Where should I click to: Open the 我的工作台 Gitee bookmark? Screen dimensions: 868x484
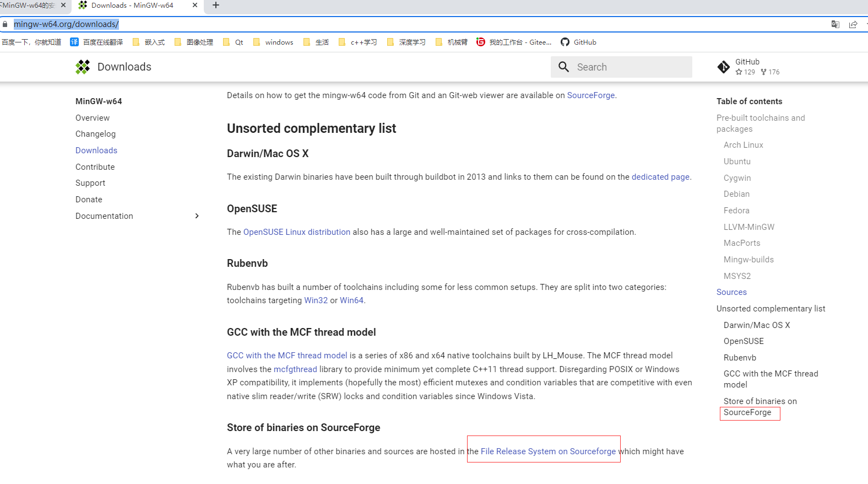click(514, 42)
